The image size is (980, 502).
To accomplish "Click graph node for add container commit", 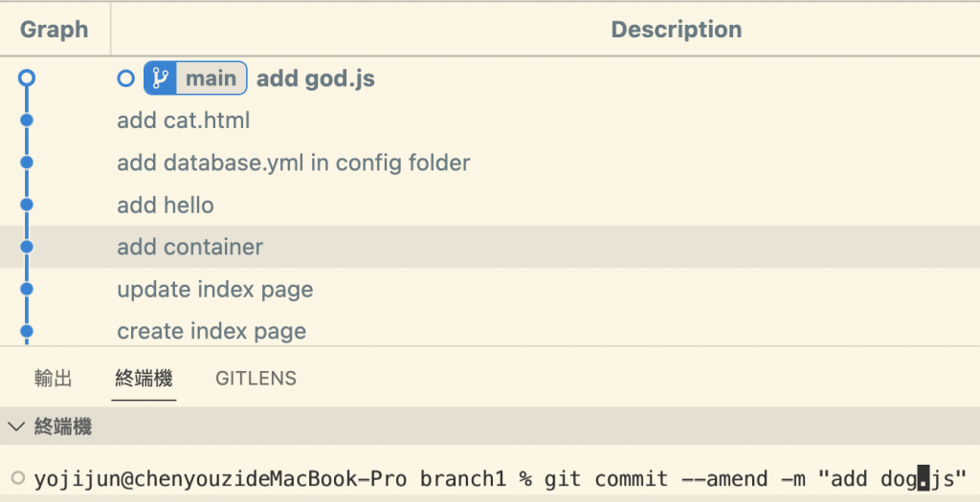I will point(27,247).
